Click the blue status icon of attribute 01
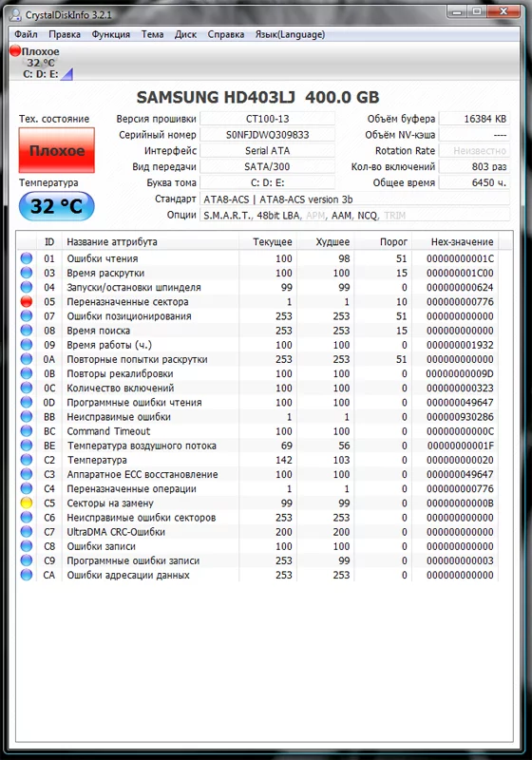The width and height of the screenshot is (532, 760). (x=27, y=258)
